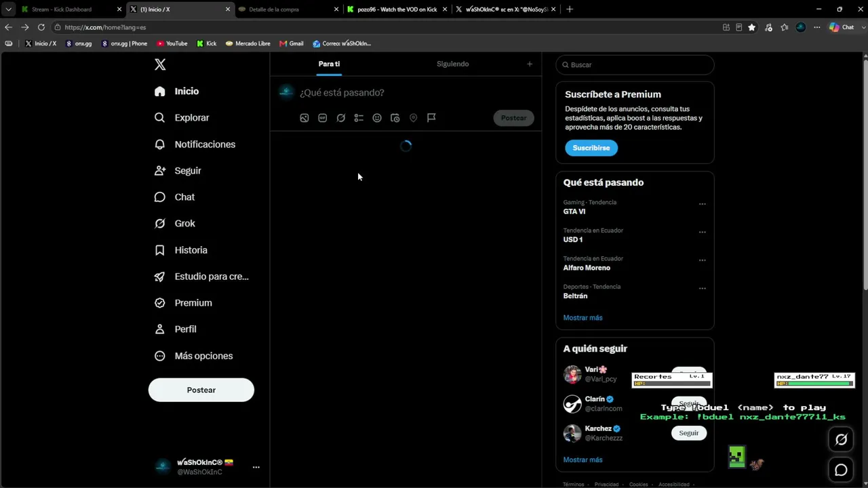Open the floating messages chat button
Viewport: 868px width, 488px height.
[x=842, y=470]
